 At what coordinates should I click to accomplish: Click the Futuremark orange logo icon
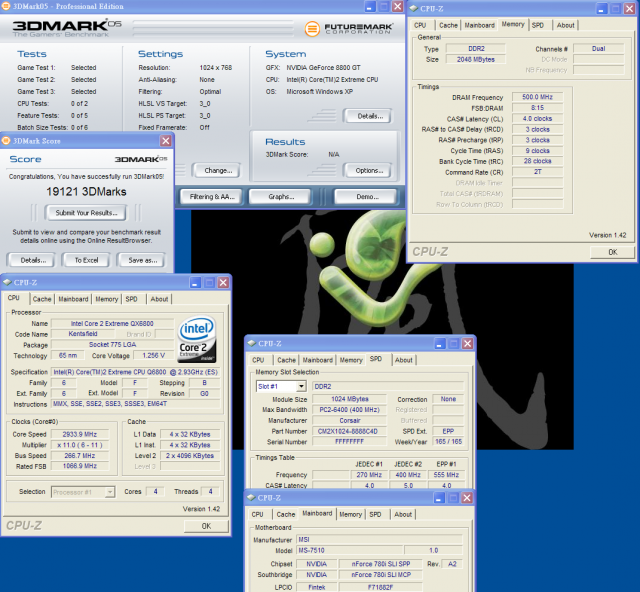tap(312, 29)
